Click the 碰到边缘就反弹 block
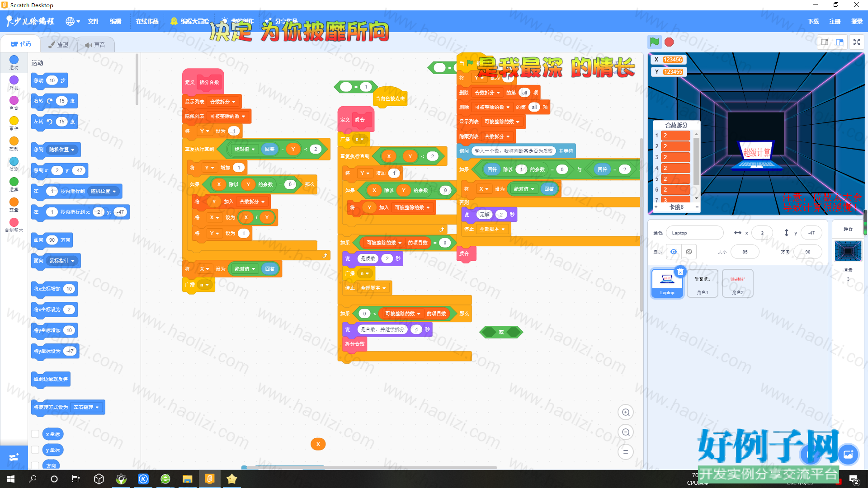 coord(51,379)
